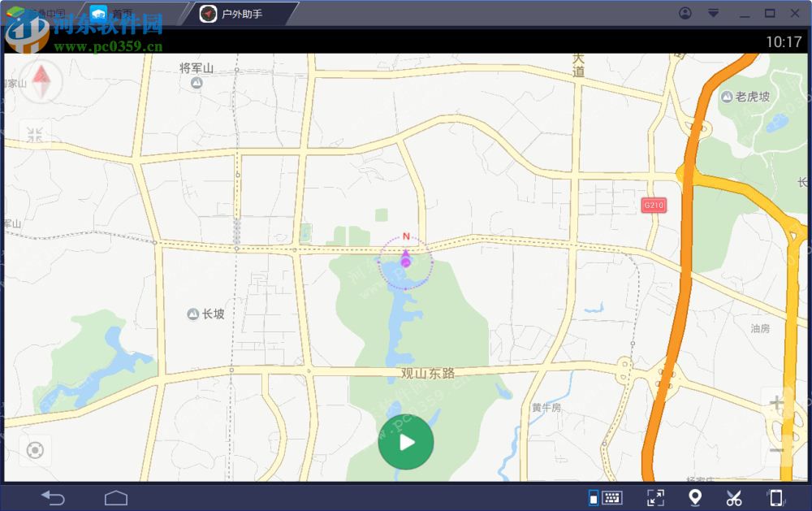Screen dimensions: 812x511
Task: Open title bar dropdown menu arrow
Action: point(714,13)
